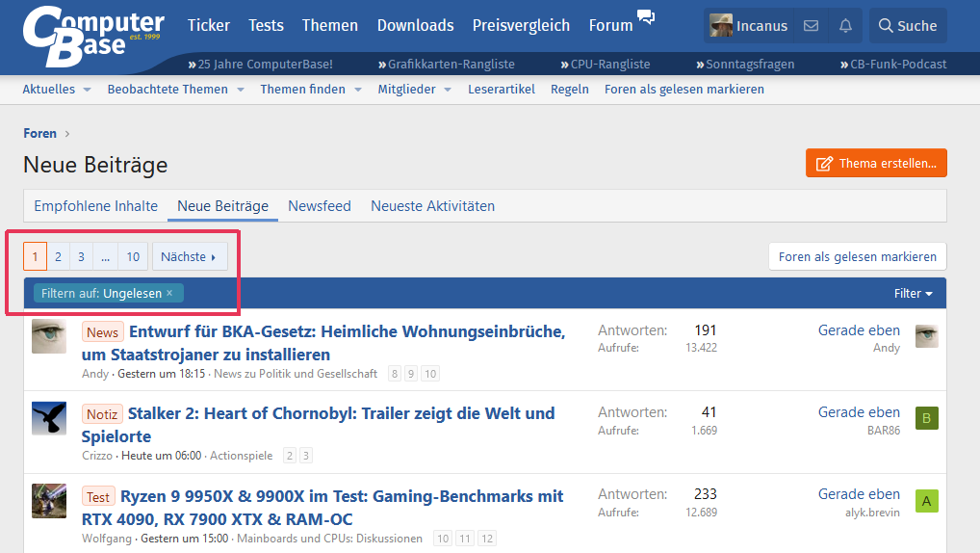Open the Themen menu item
980x553 pixels.
click(x=330, y=26)
